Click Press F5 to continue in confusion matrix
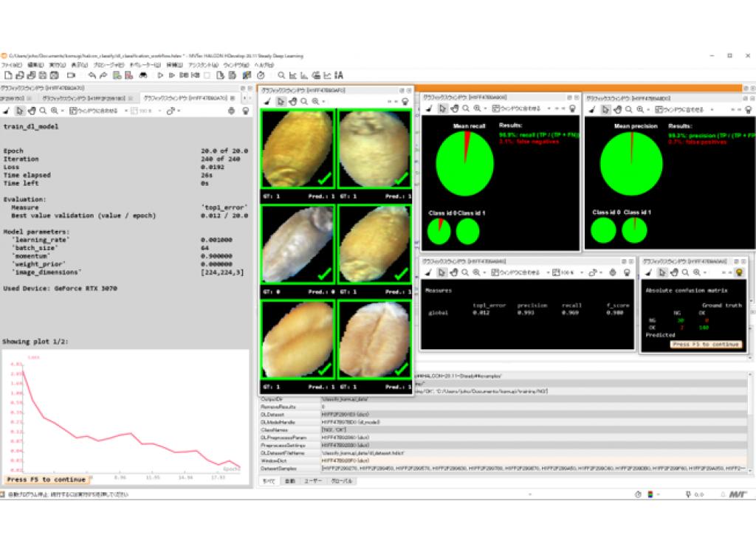Image resolution: width=756 pixels, height=552 pixels. [705, 344]
